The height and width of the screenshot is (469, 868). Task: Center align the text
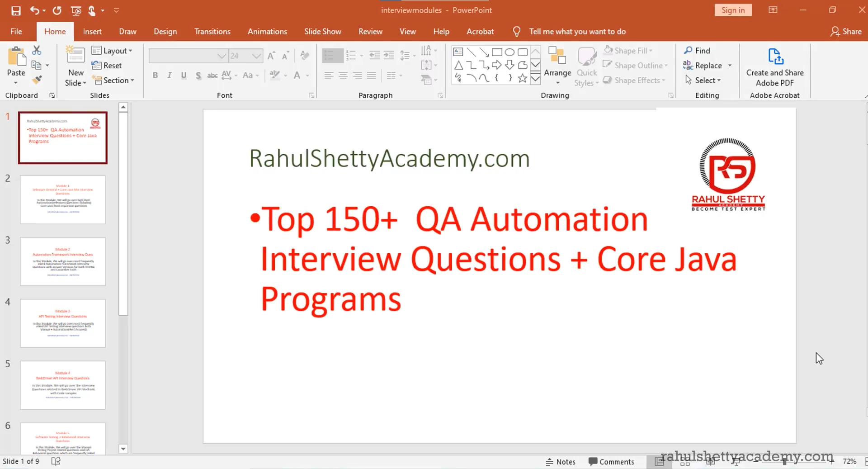click(343, 75)
